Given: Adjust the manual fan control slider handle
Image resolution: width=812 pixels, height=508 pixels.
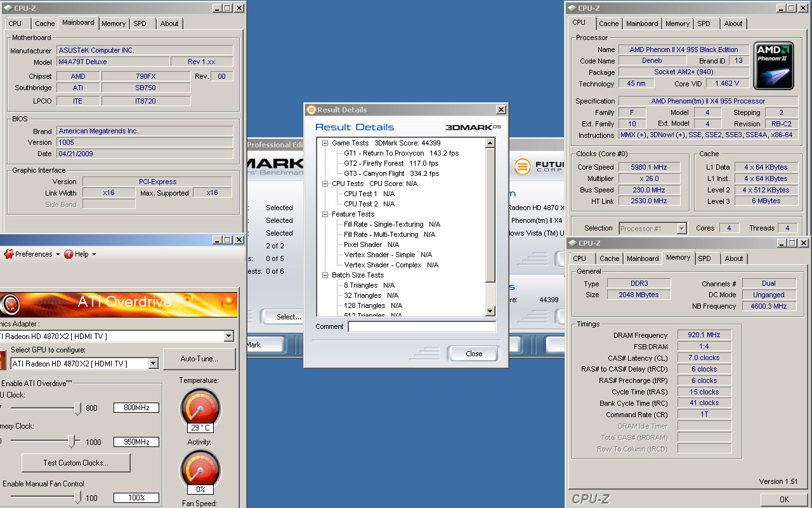Looking at the screenshot, I should (x=78, y=498).
